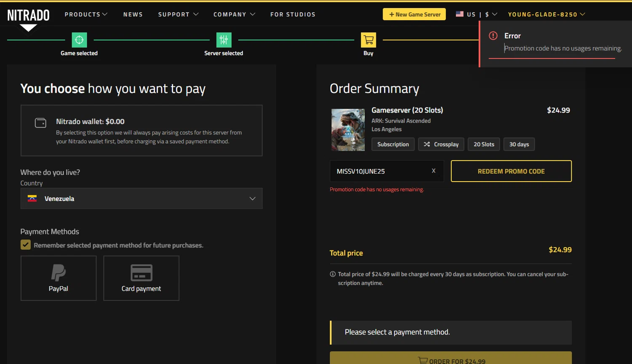Screen dimensions: 632x364
Task: Click the Los Angeles location text
Action: click(x=386, y=129)
